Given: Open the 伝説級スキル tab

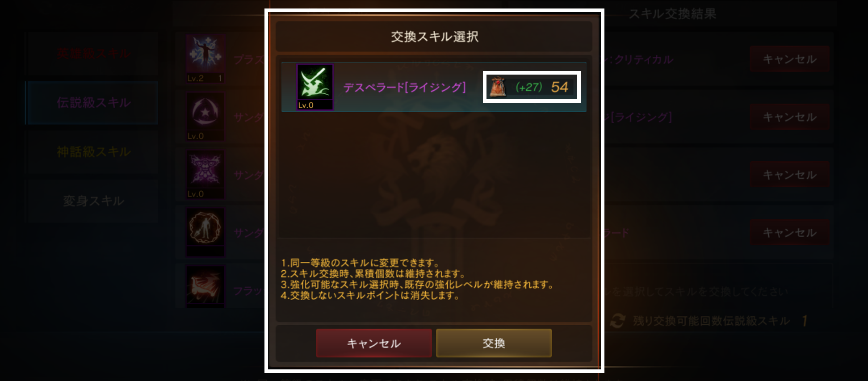Looking at the screenshot, I should [x=93, y=103].
